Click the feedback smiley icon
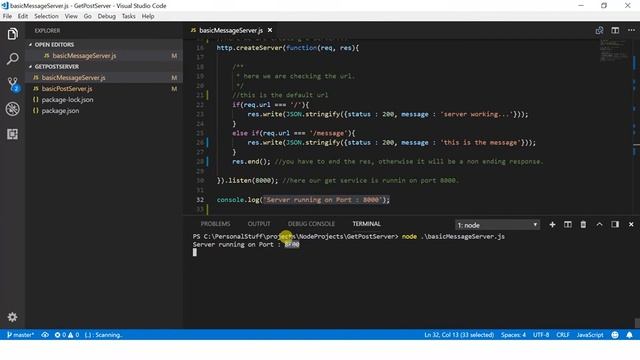Screen dimensions: 640x360 coord(615,335)
